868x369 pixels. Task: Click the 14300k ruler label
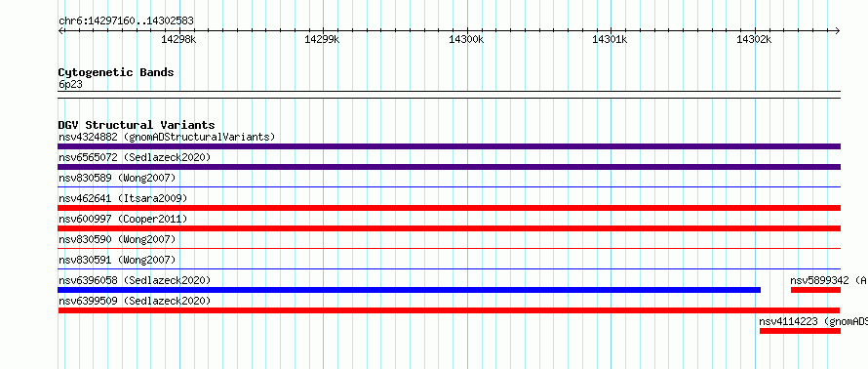point(466,40)
